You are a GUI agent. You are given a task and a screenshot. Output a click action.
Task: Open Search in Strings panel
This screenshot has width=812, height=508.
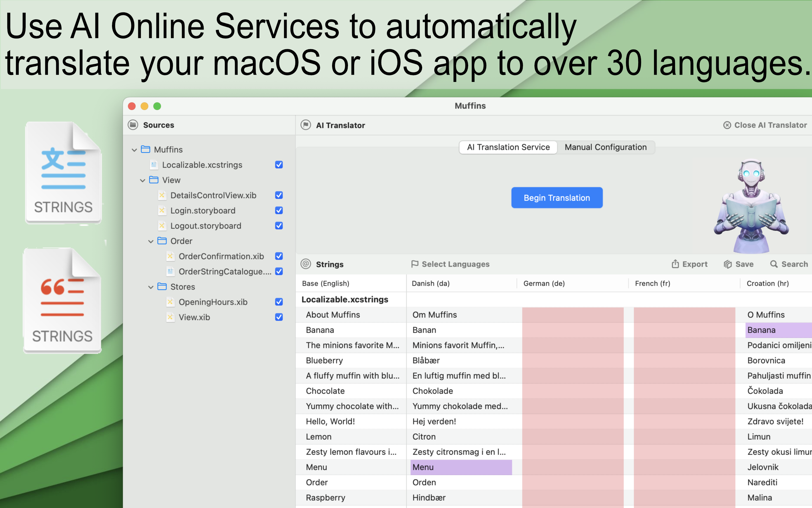pos(789,264)
